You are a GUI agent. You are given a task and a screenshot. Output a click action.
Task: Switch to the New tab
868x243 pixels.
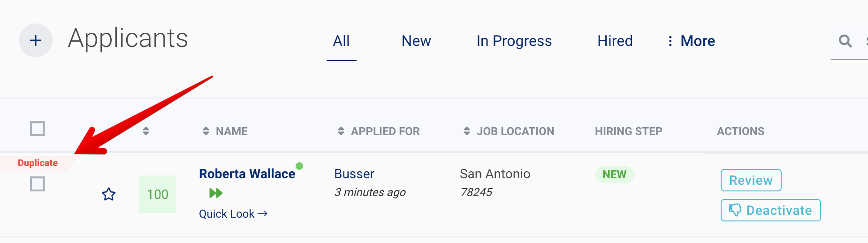pyautogui.click(x=416, y=41)
